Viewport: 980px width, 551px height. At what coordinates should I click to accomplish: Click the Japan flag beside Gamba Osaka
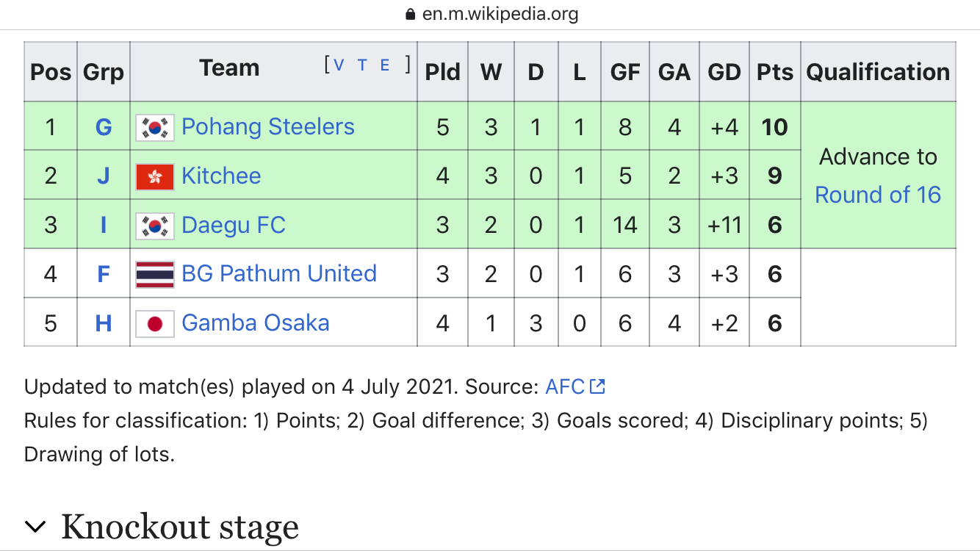[155, 324]
